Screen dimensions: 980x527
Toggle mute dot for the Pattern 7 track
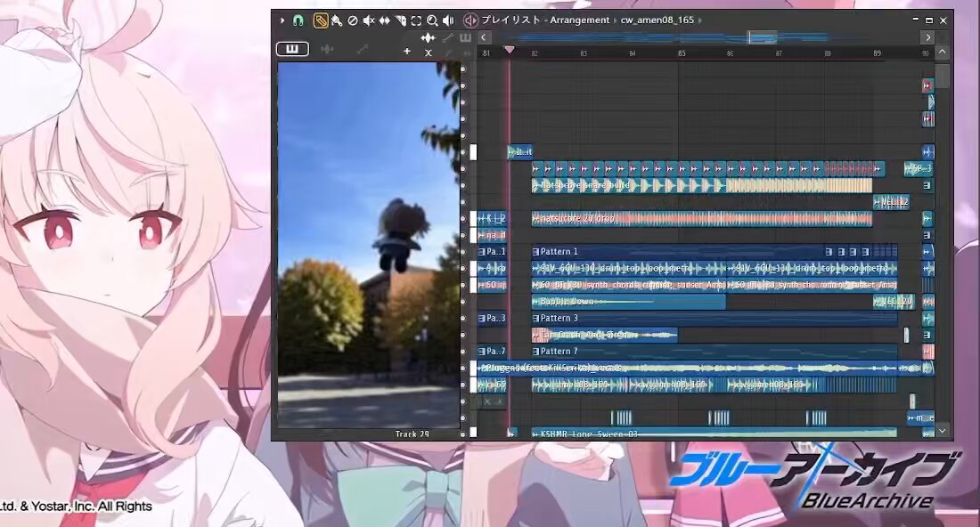[x=463, y=352]
